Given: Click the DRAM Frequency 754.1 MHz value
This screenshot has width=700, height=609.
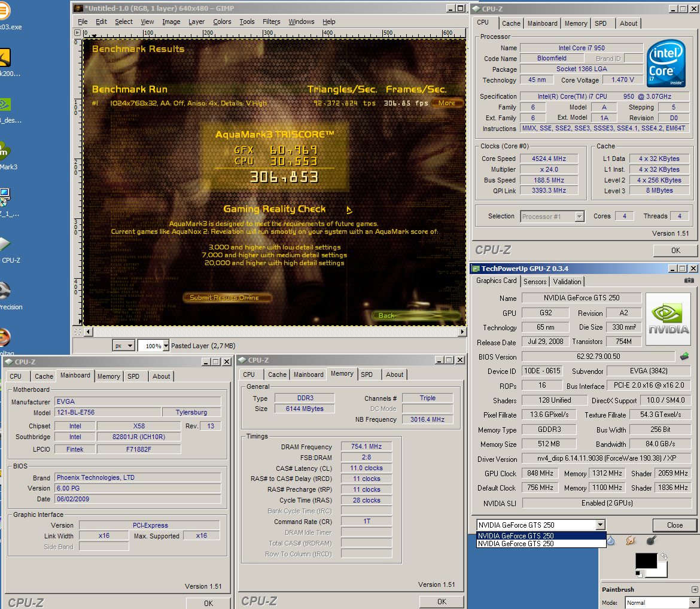Looking at the screenshot, I should (366, 446).
